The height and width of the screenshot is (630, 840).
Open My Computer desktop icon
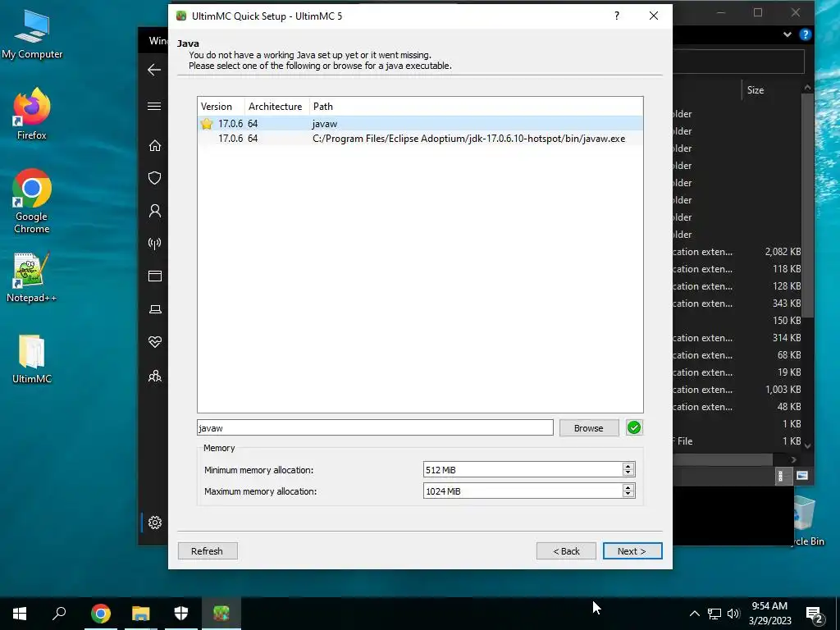pyautogui.click(x=32, y=33)
